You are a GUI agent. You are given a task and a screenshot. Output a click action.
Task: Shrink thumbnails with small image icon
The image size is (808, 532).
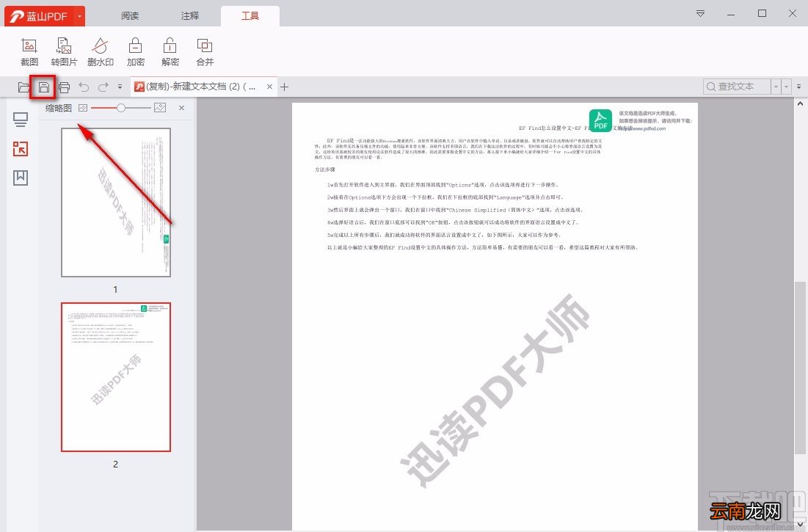pyautogui.click(x=83, y=108)
